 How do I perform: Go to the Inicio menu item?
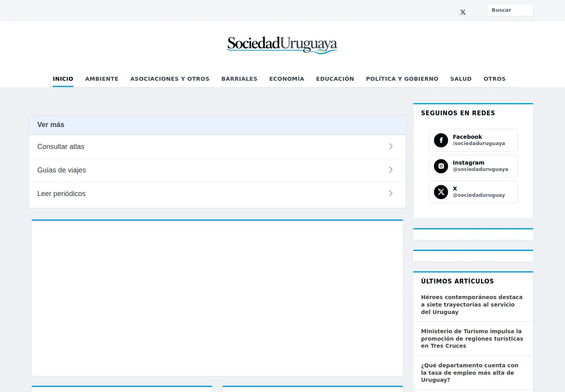[63, 79]
